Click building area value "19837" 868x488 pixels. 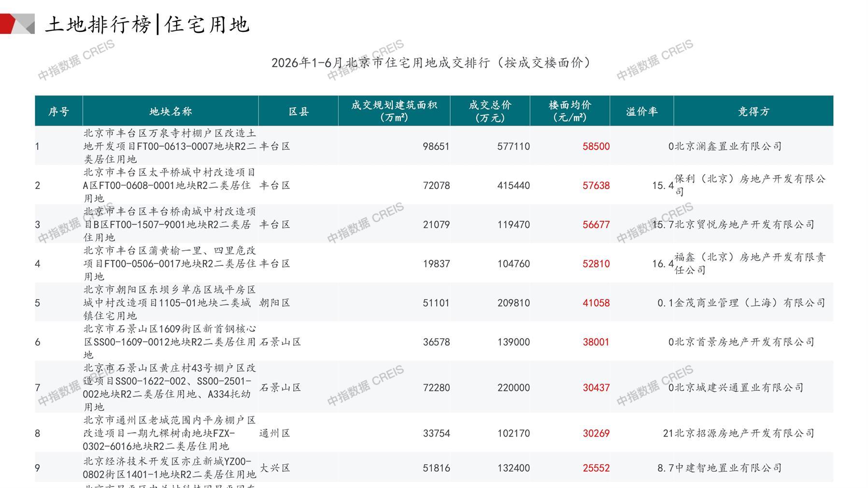[436, 264]
